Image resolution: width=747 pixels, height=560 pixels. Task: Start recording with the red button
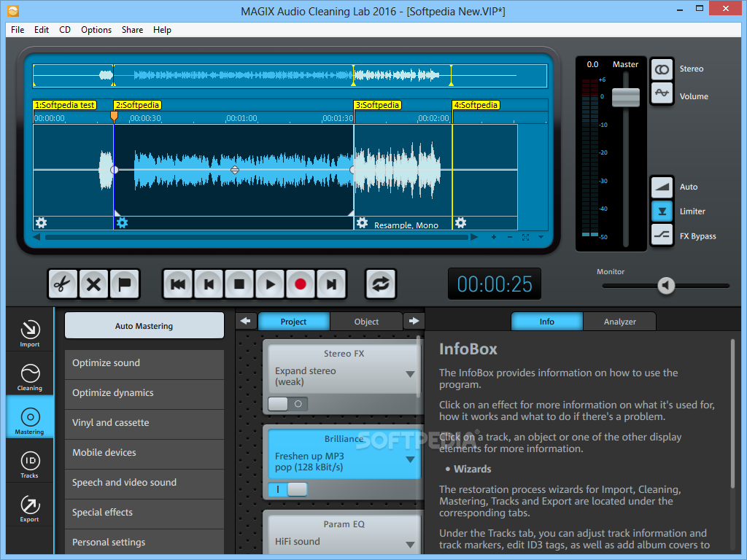point(301,284)
